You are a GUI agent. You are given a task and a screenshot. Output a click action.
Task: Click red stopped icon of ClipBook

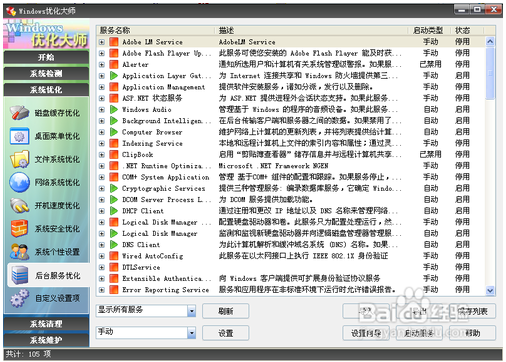point(114,155)
